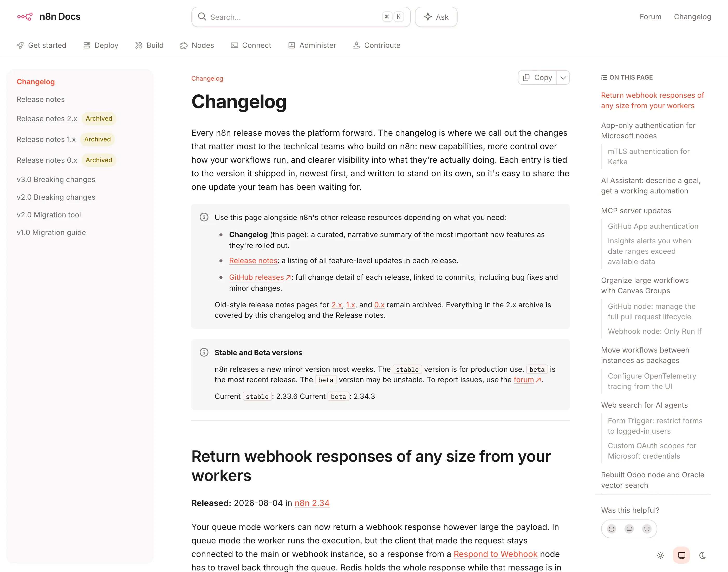Image resolution: width=728 pixels, height=572 pixels.
Task: Click the search magnifier icon
Action: coord(202,17)
